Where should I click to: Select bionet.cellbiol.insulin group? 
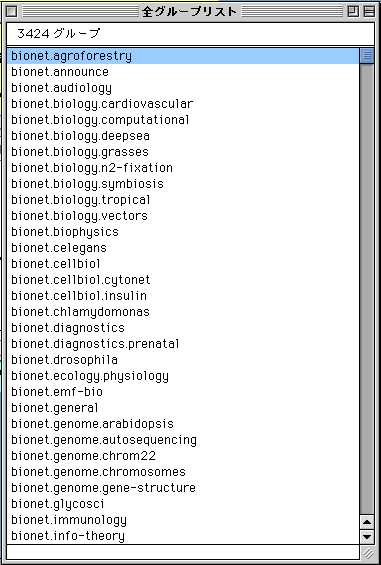[x=183, y=296]
